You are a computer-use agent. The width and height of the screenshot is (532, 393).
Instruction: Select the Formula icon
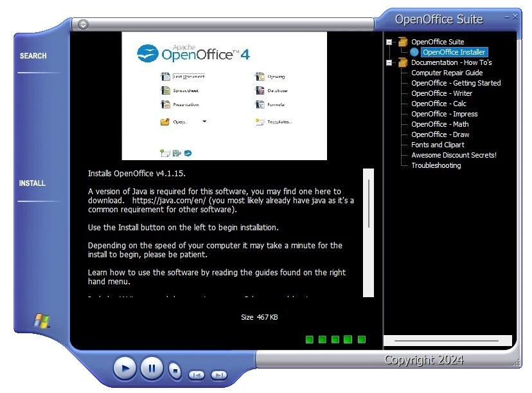[x=261, y=105]
